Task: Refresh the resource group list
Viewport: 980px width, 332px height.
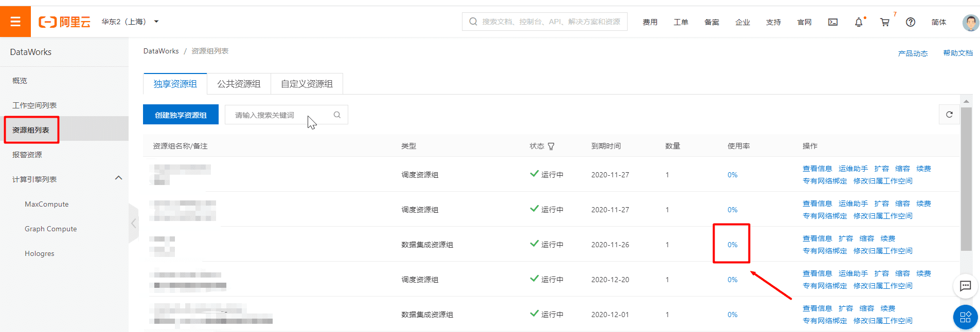Action: pyautogui.click(x=949, y=115)
